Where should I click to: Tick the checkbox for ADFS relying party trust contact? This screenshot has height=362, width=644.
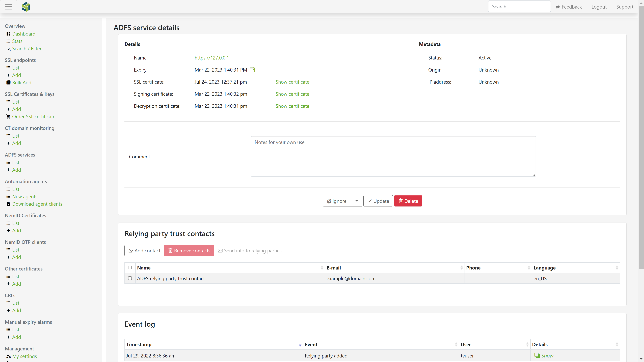130,278
